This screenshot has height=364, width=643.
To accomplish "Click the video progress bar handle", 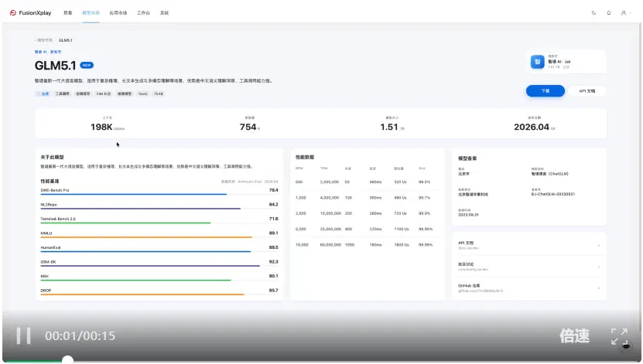I will 67,360.
